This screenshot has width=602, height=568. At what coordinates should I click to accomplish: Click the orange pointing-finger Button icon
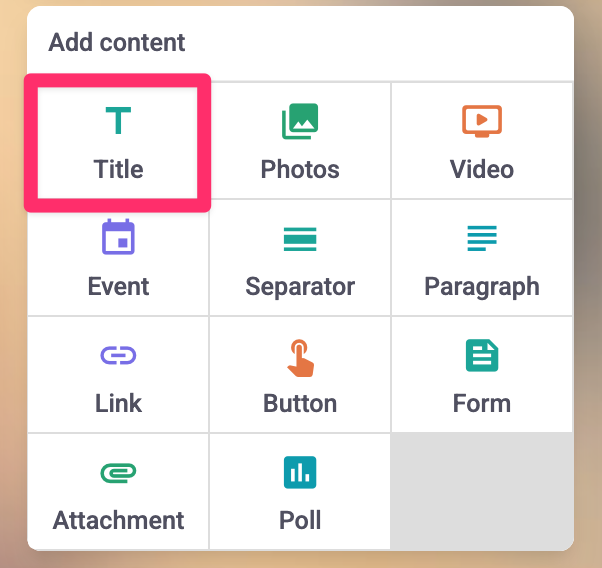pos(300,356)
